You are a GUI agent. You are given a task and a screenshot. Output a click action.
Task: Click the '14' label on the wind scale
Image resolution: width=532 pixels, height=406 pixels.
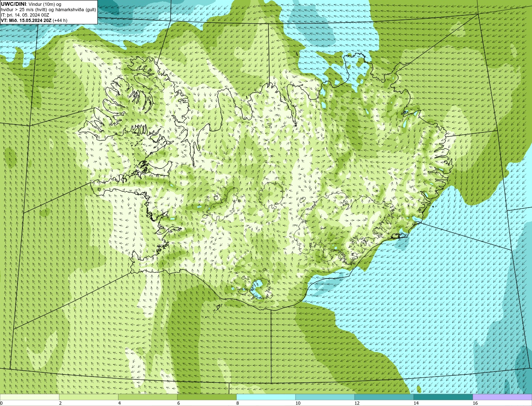point(416,403)
